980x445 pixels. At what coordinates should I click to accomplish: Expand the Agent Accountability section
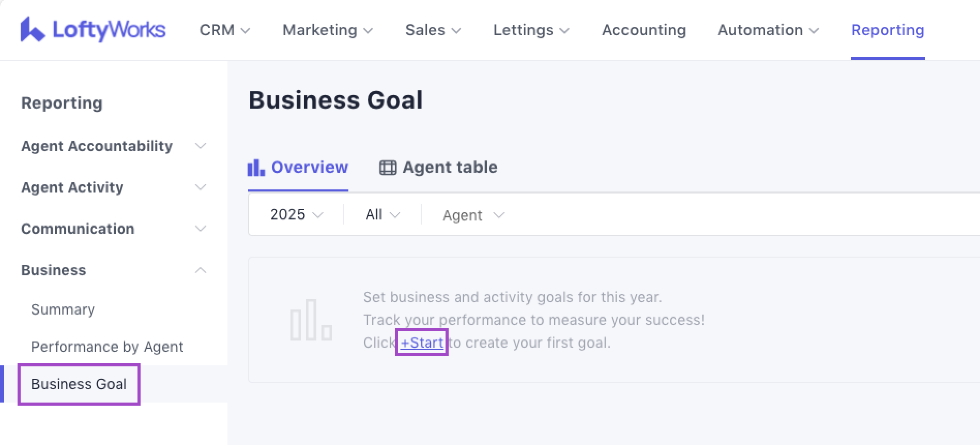tap(200, 146)
